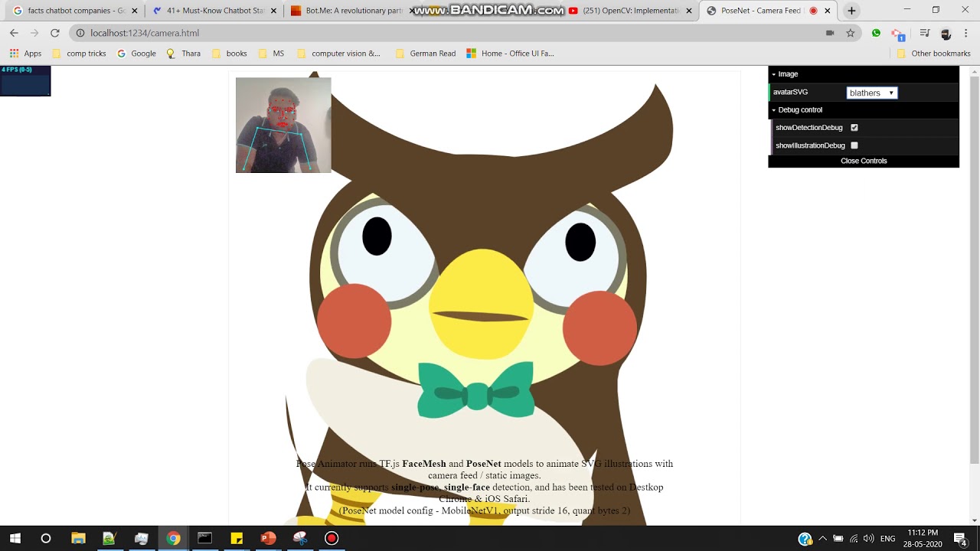The image size is (980, 551).
Task: Reload the page with the refresh icon
Action: pyautogui.click(x=54, y=33)
